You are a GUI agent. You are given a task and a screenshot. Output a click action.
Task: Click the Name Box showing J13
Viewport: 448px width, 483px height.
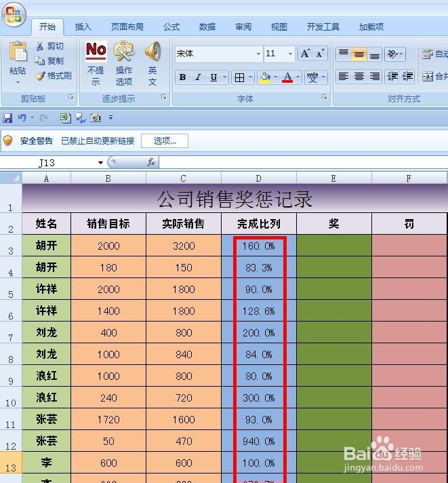[x=47, y=163]
